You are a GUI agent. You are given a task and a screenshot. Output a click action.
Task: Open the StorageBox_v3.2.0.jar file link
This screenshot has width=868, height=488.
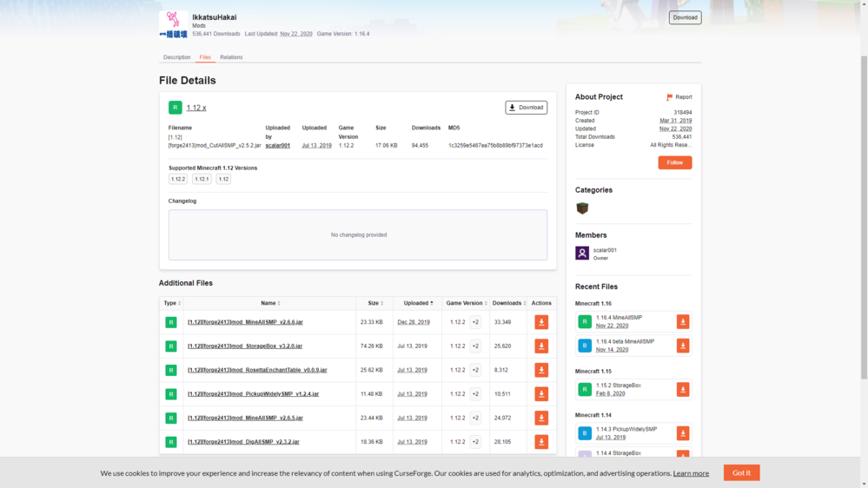[245, 346]
